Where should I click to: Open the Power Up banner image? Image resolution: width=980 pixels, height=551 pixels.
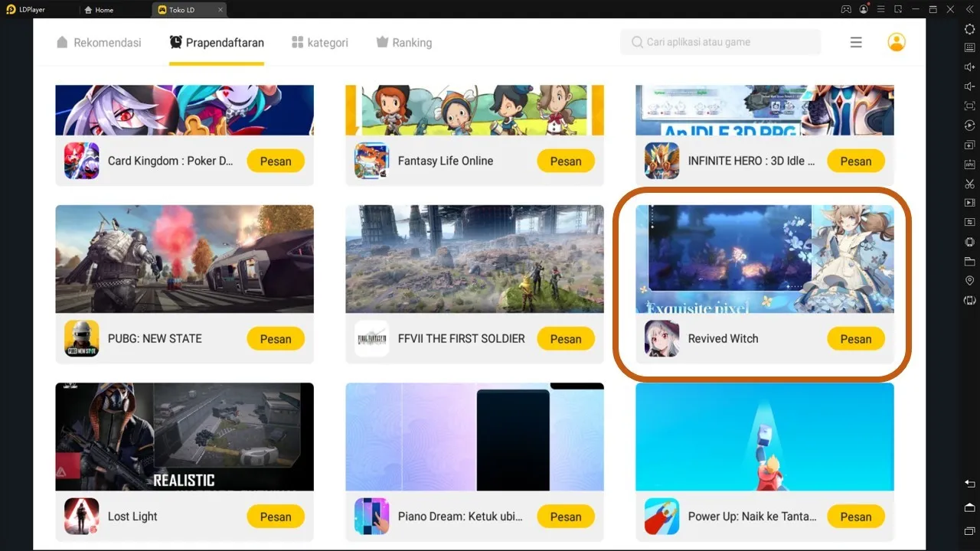tap(765, 436)
